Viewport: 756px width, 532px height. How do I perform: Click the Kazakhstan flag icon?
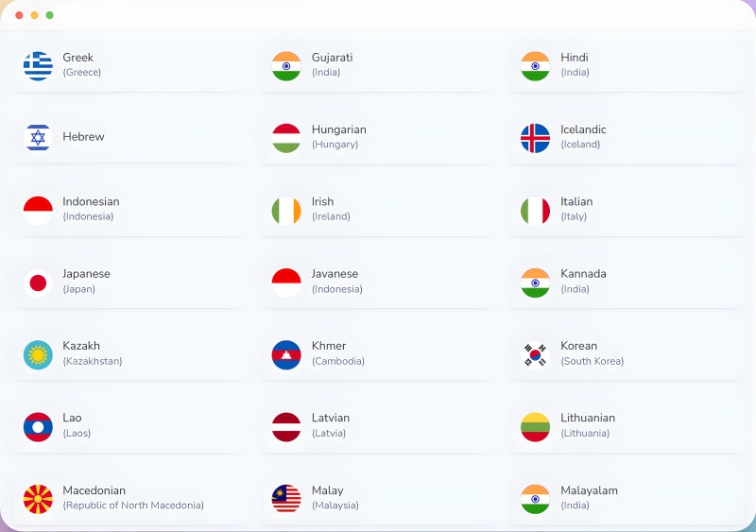pos(38,355)
